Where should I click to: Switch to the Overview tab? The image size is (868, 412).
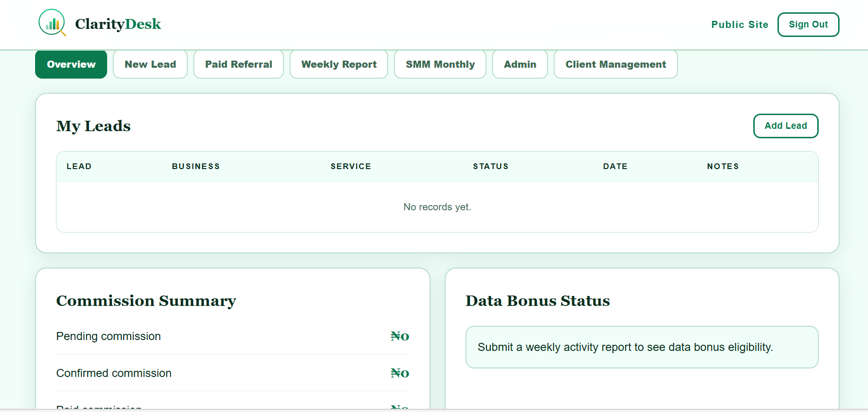(71, 64)
